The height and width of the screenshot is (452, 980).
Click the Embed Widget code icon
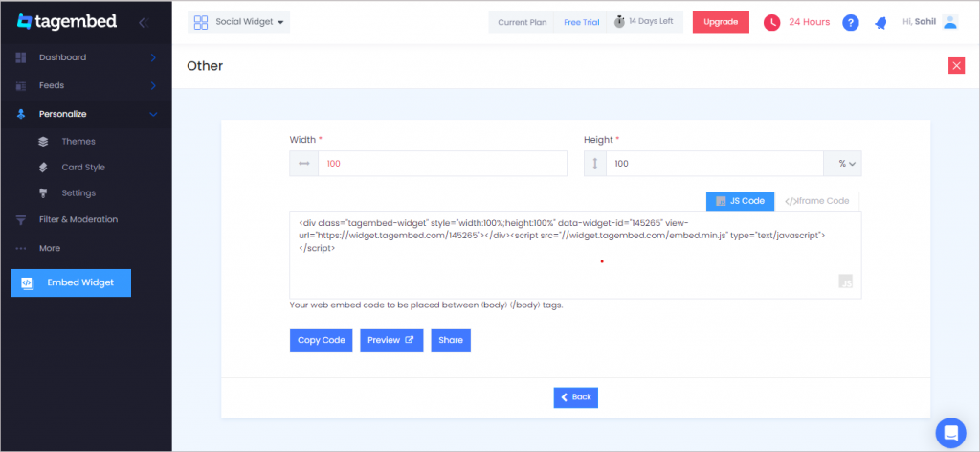27,282
